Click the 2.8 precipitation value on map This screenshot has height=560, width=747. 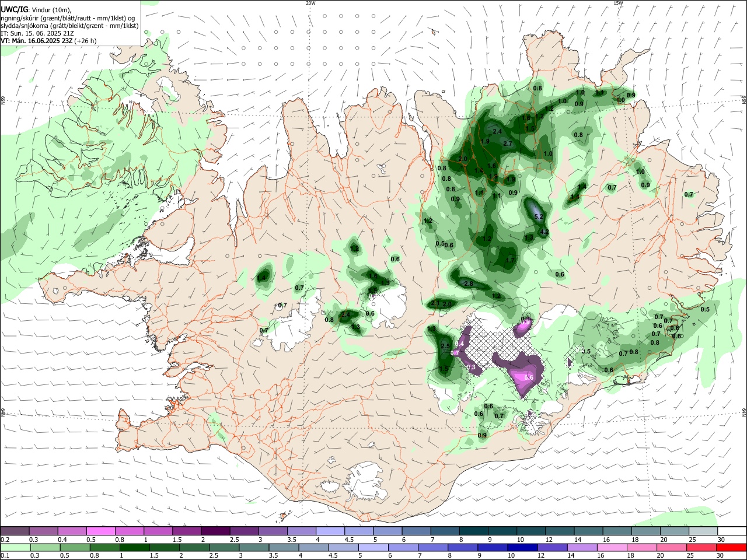pos(468,283)
